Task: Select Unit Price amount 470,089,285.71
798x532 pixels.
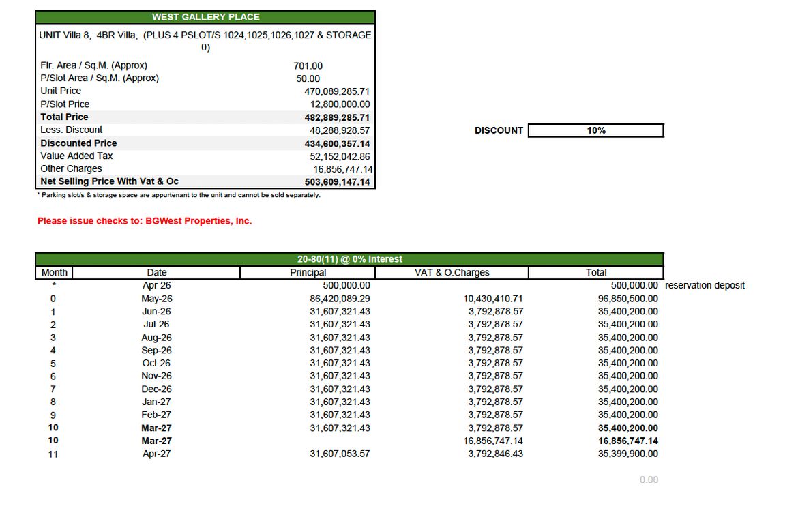Action: [337, 91]
